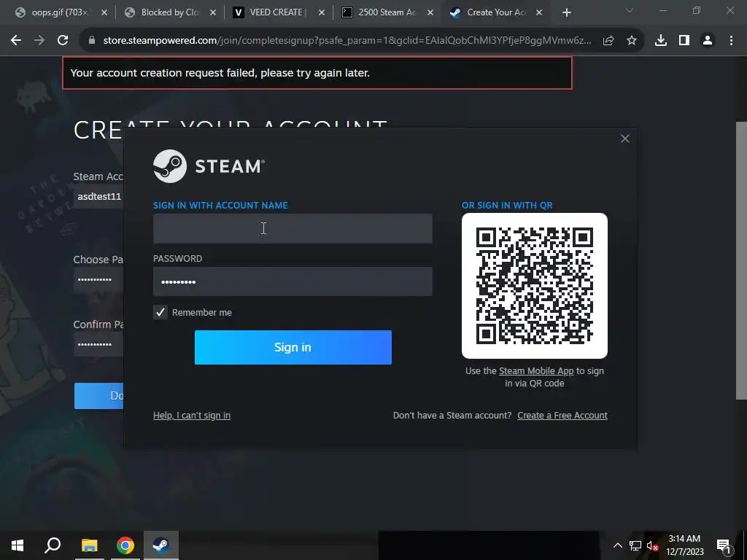Viewport: 747px width, 560px height.
Task: Open a new tab with the plus button
Action: coord(566,12)
